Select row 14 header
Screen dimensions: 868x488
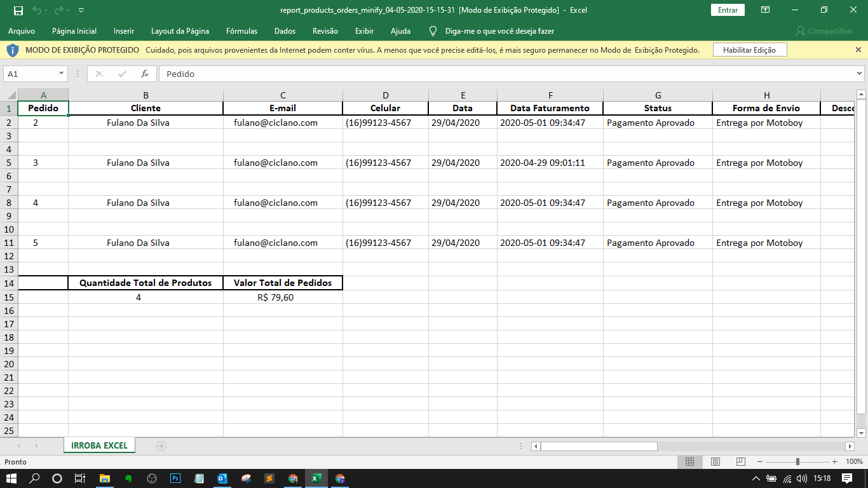(9, 283)
